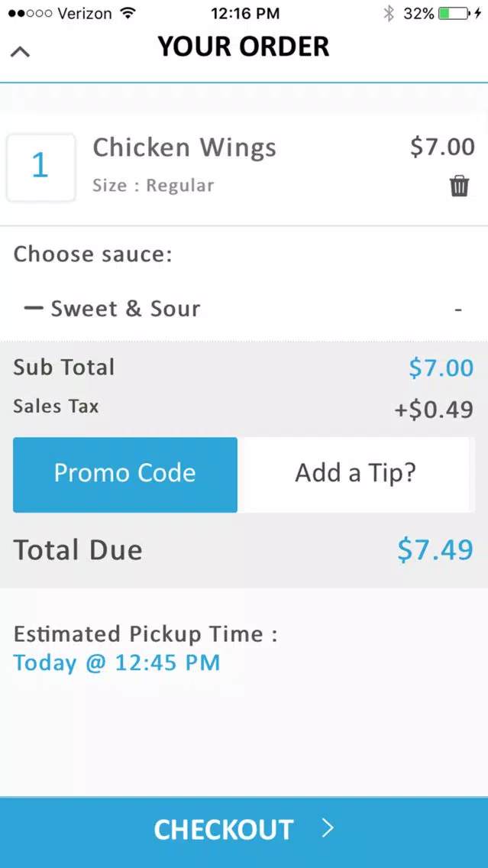Tap the Sweet & Sour sauce row

tap(244, 309)
